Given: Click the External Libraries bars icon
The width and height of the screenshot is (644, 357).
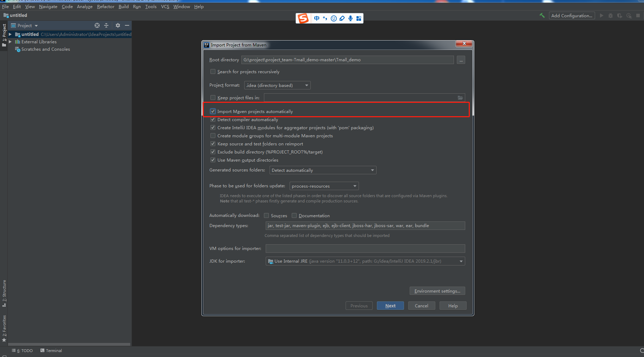Looking at the screenshot, I should click(17, 42).
